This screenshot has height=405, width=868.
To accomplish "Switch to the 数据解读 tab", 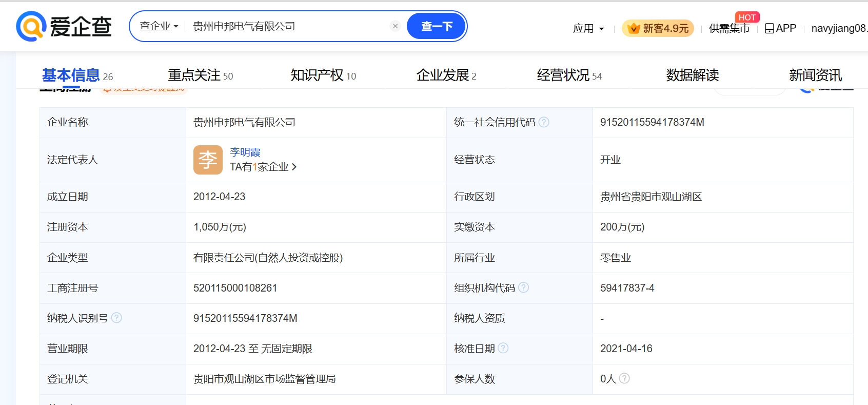I will (693, 75).
